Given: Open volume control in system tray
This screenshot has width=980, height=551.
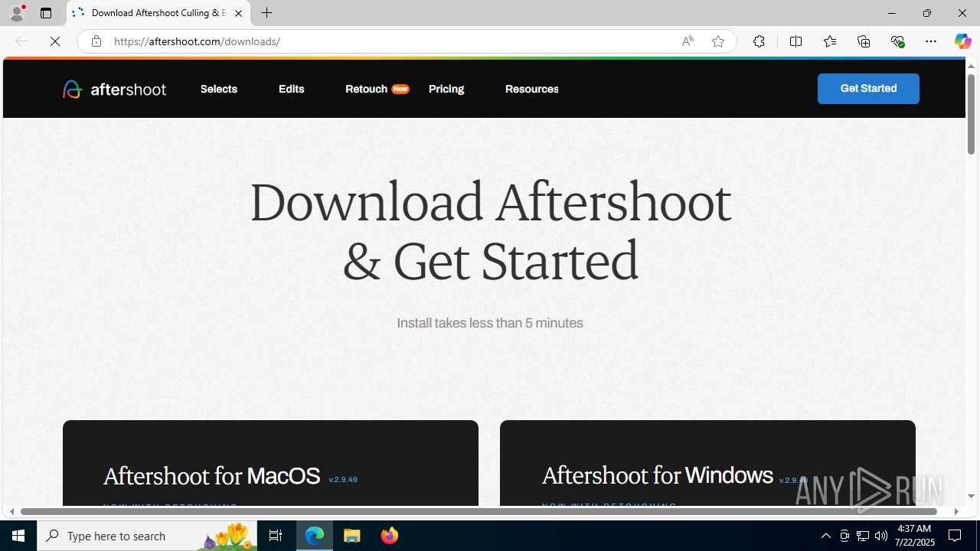Looking at the screenshot, I should [880, 536].
